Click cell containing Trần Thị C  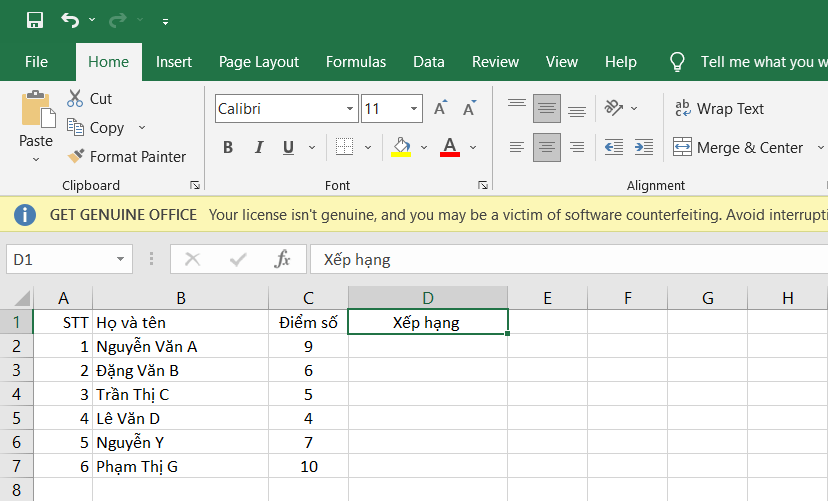pos(181,394)
